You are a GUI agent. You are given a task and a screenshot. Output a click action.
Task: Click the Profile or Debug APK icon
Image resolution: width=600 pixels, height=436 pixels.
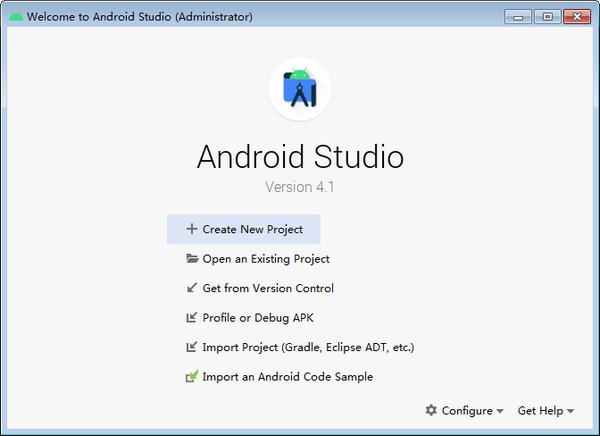point(192,317)
